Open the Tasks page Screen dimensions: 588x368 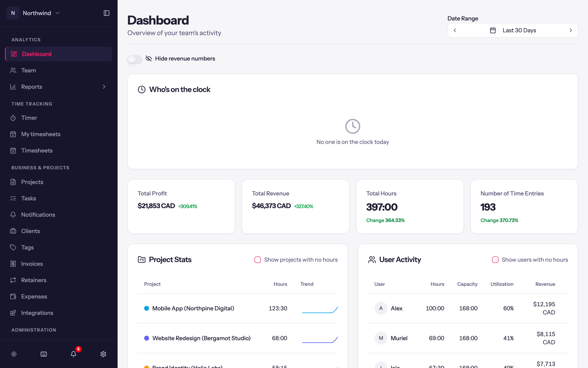(x=59, y=198)
